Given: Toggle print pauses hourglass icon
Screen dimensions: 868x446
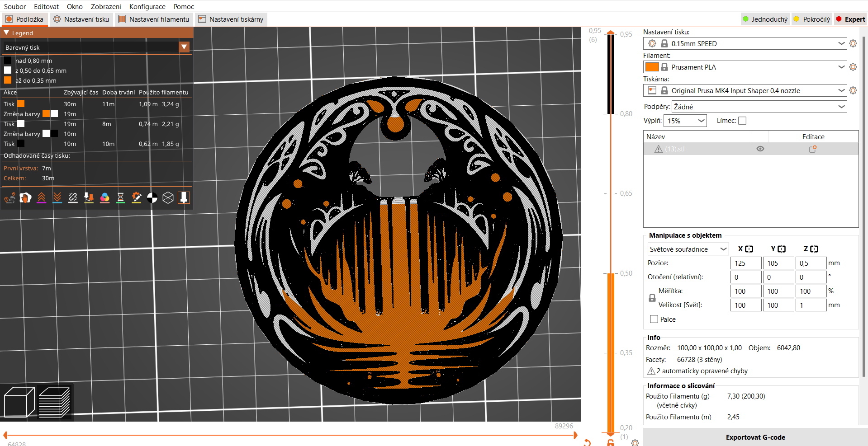Looking at the screenshot, I should click(x=120, y=198).
